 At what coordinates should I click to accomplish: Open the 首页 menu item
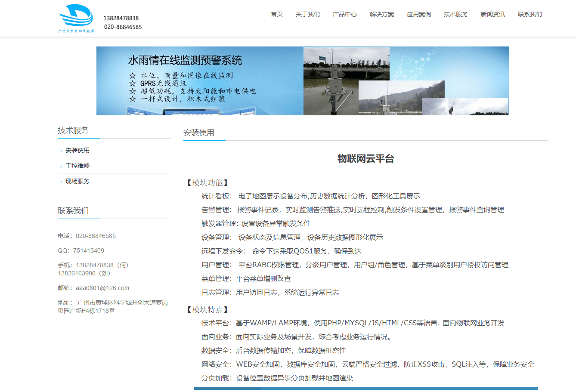pyautogui.click(x=276, y=14)
